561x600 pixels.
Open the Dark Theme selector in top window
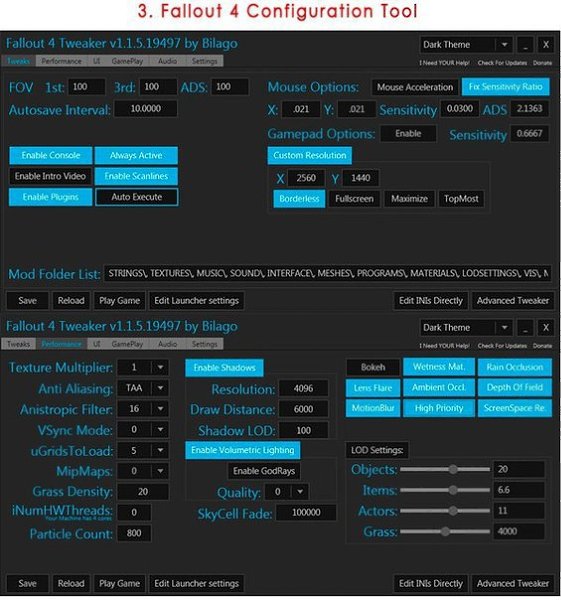(466, 45)
